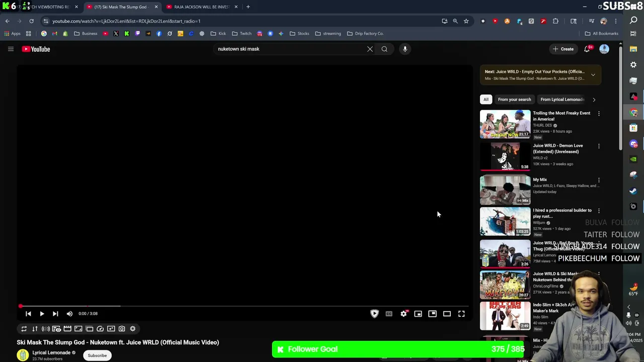Viewport: 644px width, 362px height.
Task: Open Ski Mask Nuketown video title text
Action: coord(118,342)
